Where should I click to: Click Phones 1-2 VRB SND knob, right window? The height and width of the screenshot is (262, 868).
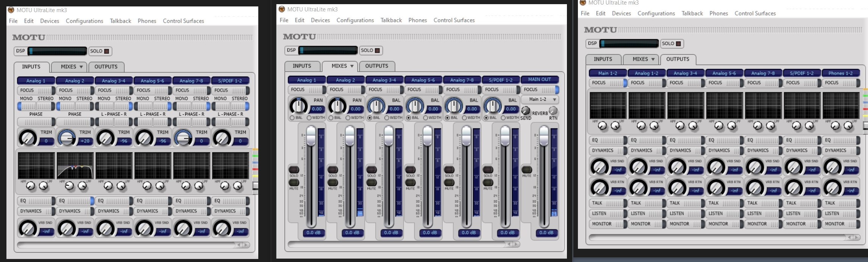[832, 167]
